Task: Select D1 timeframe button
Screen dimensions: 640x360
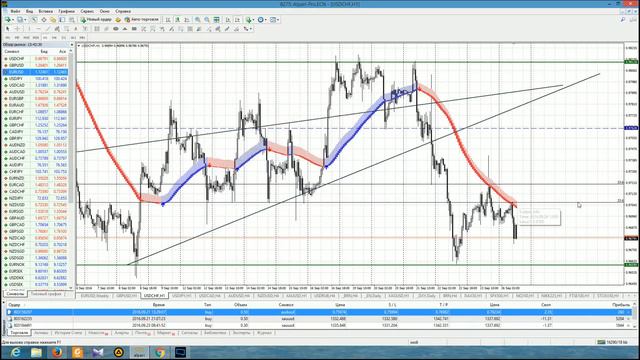Action: tap(64, 38)
